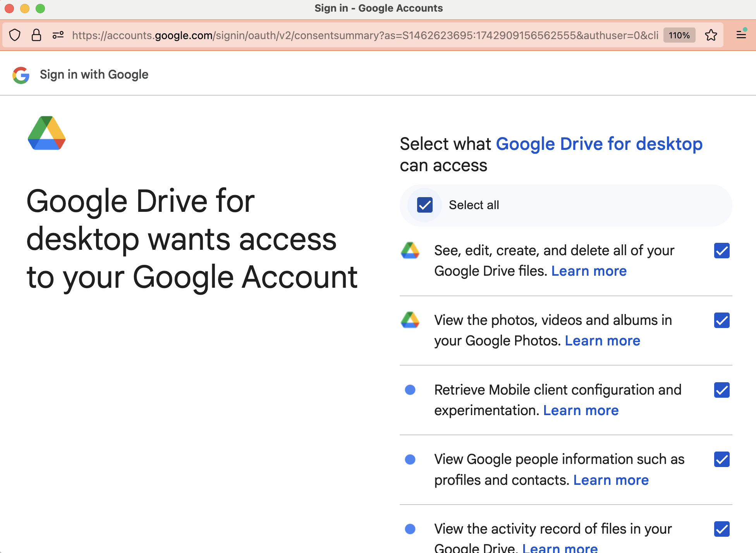Viewport: 756px width, 553px height.
Task: Uncheck the Select all checkbox
Action: [424, 205]
